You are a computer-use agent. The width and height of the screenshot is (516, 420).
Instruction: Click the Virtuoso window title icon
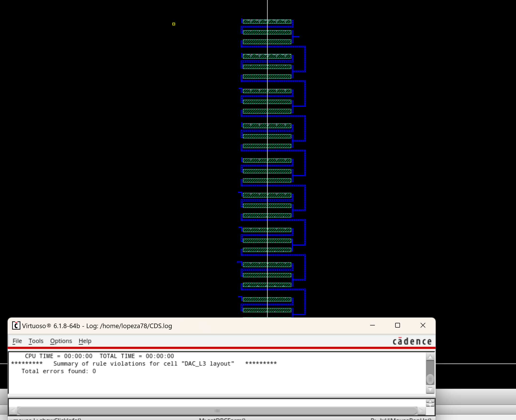pyautogui.click(x=16, y=326)
